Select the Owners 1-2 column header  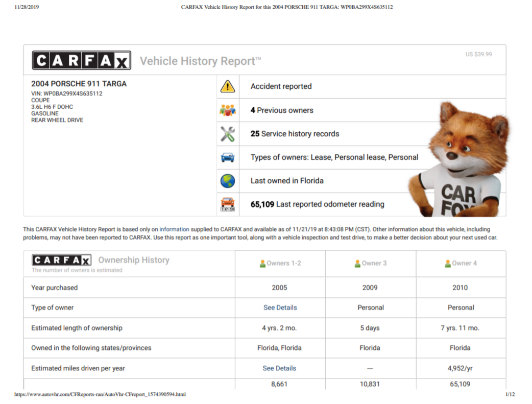coord(280,264)
